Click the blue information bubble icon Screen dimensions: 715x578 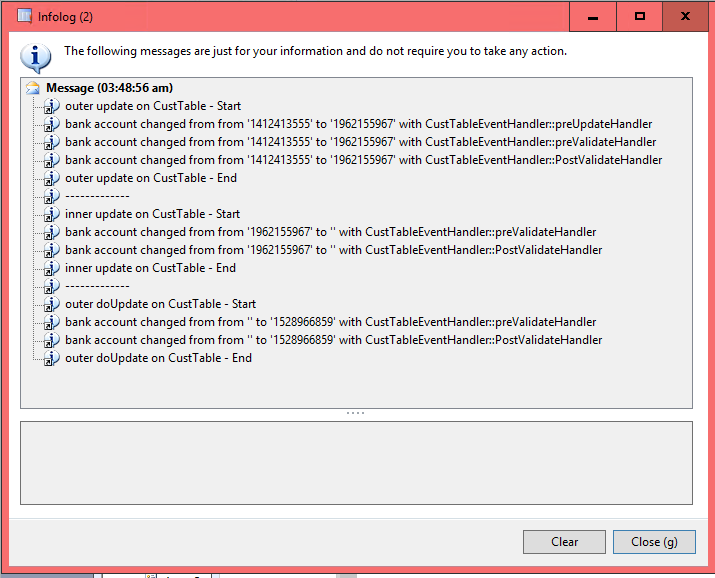pyautogui.click(x=35, y=56)
